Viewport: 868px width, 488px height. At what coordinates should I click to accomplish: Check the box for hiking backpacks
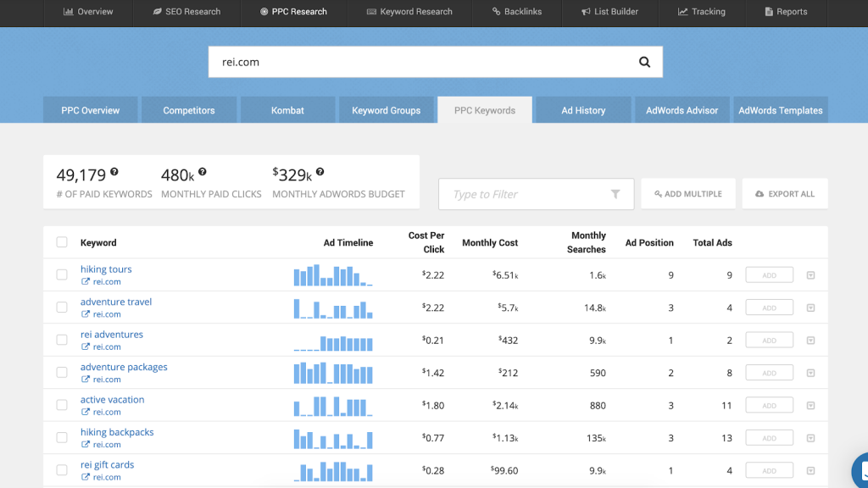[61, 438]
